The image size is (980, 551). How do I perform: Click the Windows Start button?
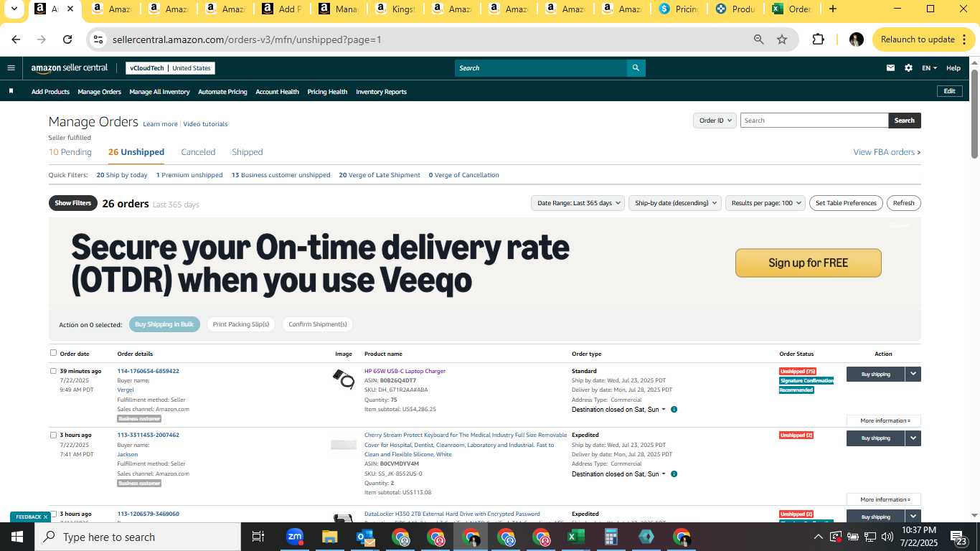[17, 537]
